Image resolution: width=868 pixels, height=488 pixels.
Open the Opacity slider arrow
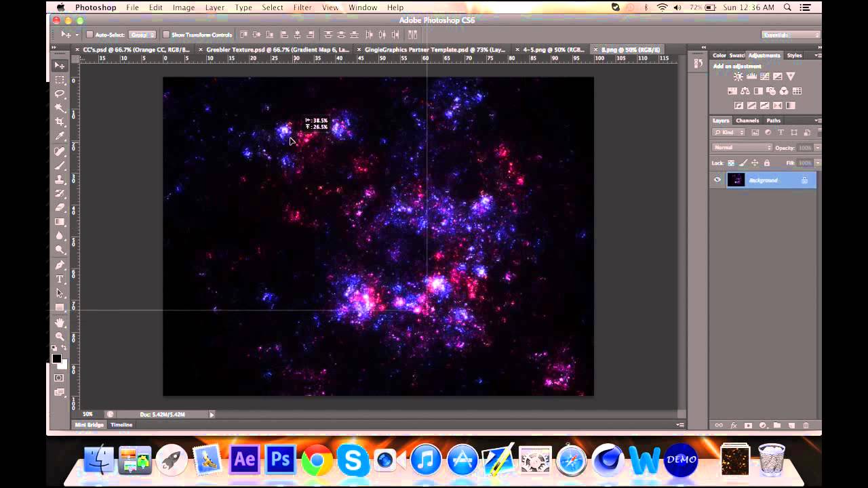tap(817, 148)
